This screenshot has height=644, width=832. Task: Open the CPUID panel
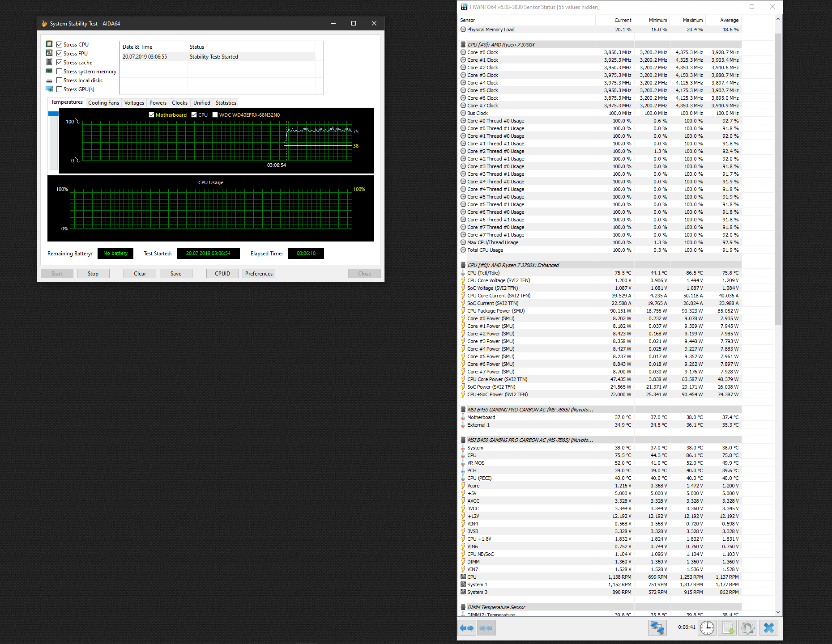click(222, 274)
